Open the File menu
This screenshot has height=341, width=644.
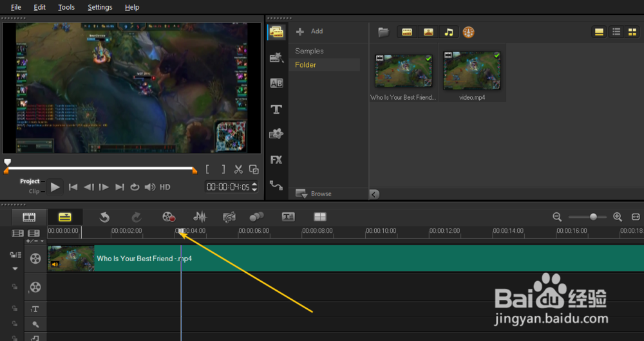[16, 7]
